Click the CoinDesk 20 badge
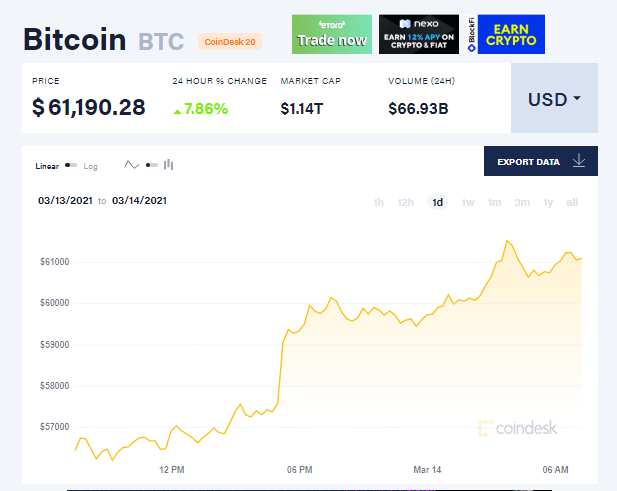617x491 pixels. 230,42
